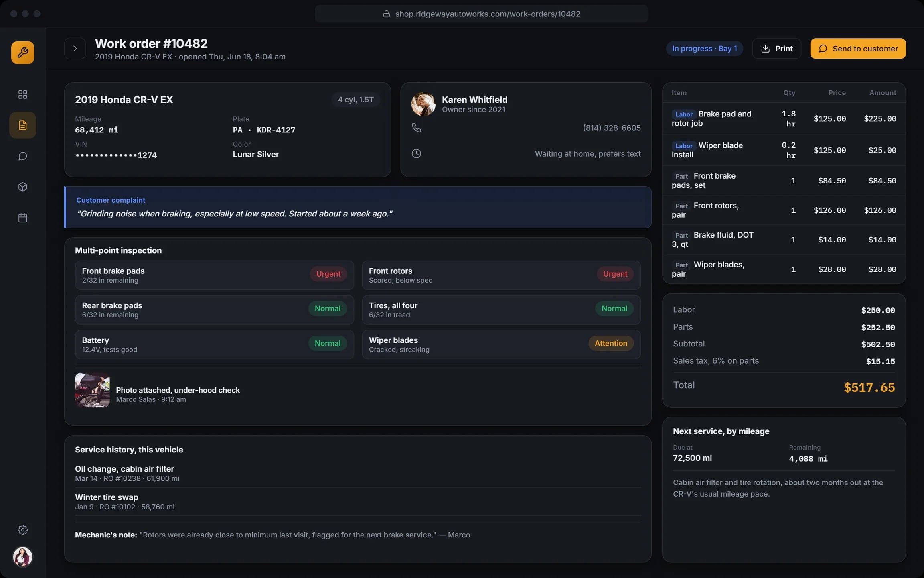Select the Brake pad and rotor job labor line

(x=784, y=119)
